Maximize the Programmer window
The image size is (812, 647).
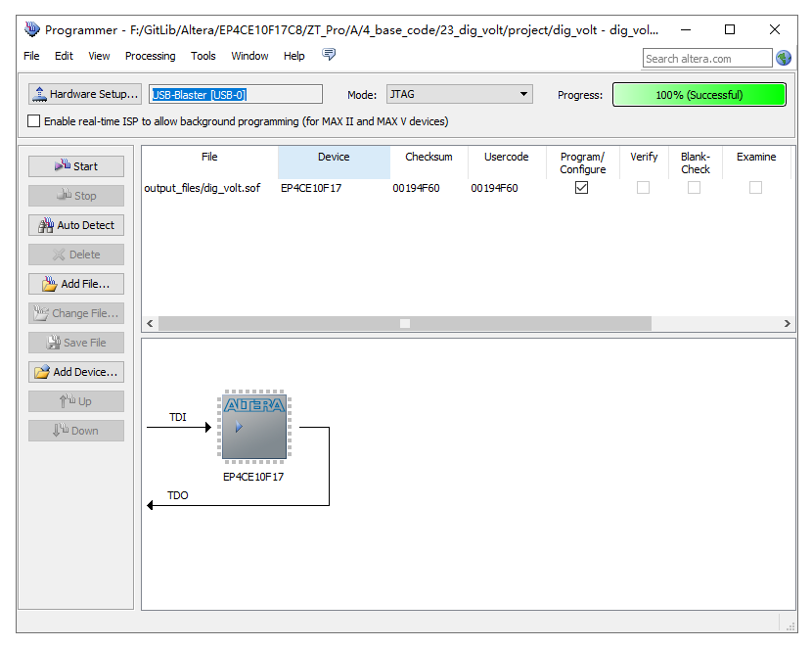click(730, 29)
